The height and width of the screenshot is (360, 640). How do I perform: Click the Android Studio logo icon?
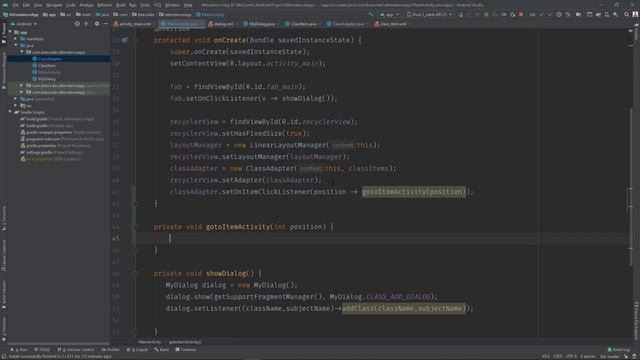click(5, 5)
